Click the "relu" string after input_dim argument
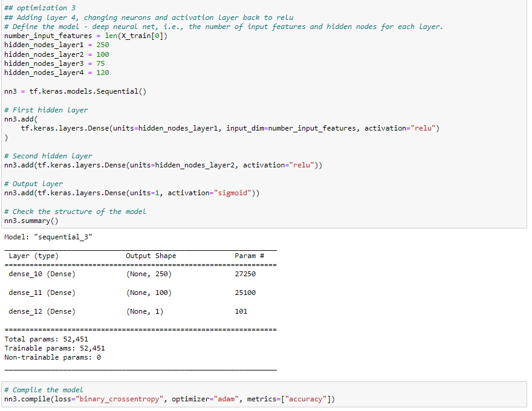532x411 pixels. tap(423, 129)
